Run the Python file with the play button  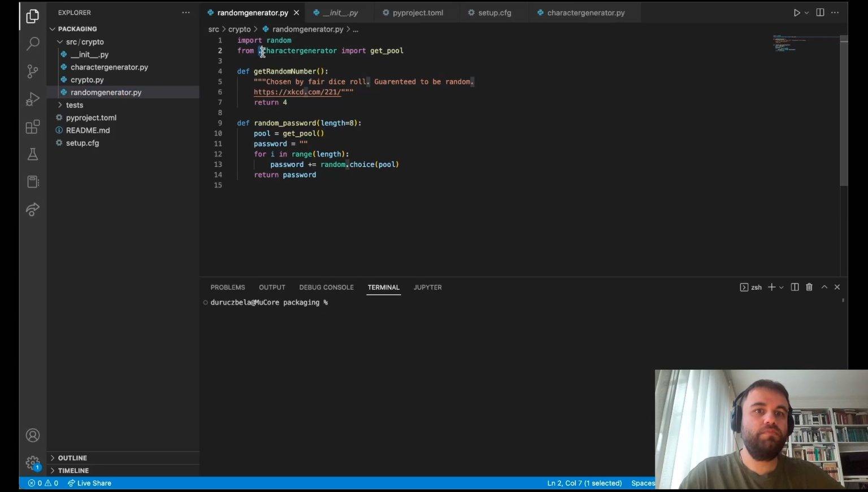[x=796, y=12]
